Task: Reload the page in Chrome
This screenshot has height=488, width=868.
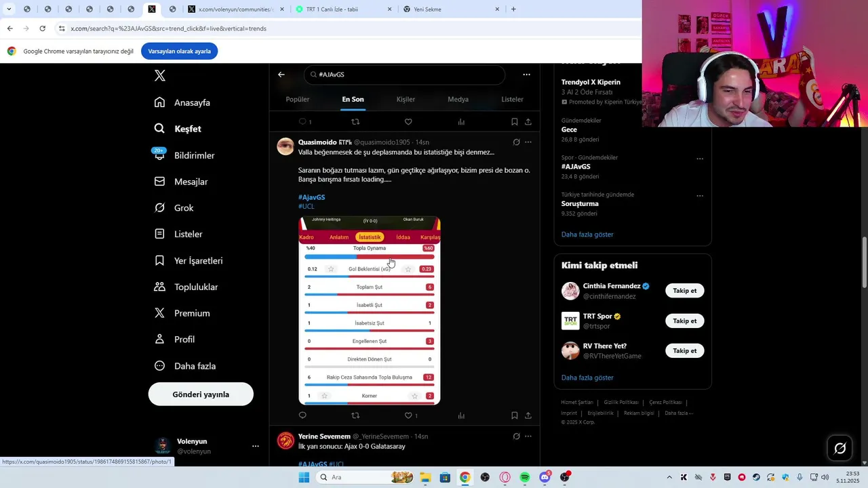Action: (x=42, y=28)
